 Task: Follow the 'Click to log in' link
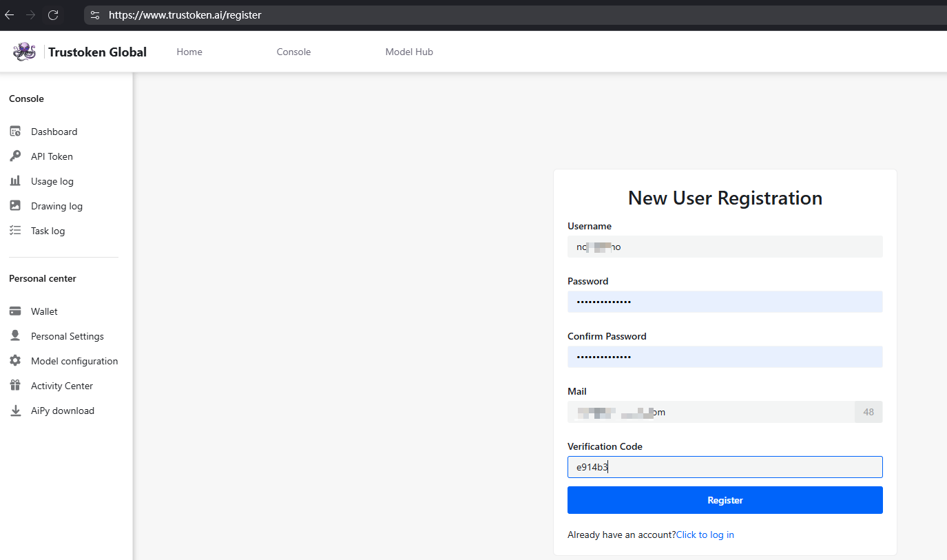pyautogui.click(x=705, y=535)
